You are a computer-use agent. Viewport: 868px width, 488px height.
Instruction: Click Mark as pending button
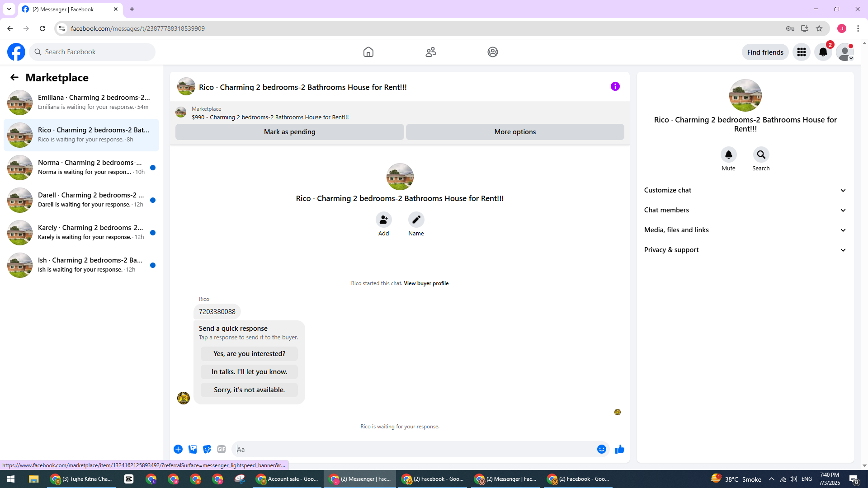289,132
